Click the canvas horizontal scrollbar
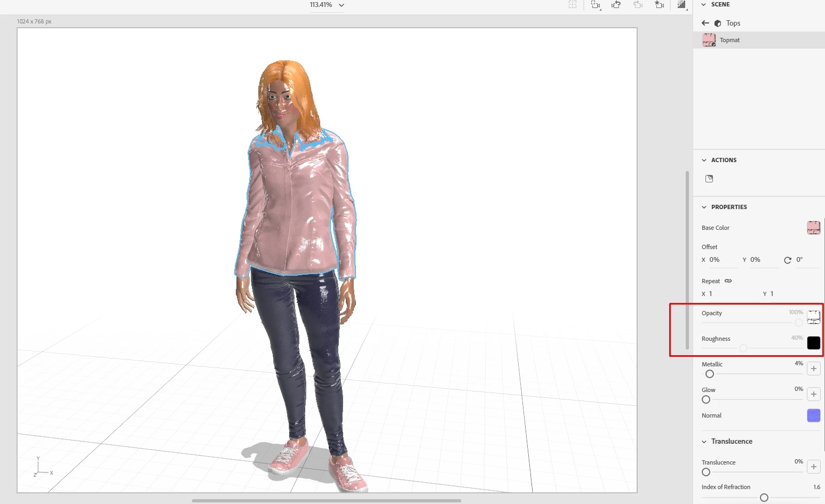 coord(326,501)
